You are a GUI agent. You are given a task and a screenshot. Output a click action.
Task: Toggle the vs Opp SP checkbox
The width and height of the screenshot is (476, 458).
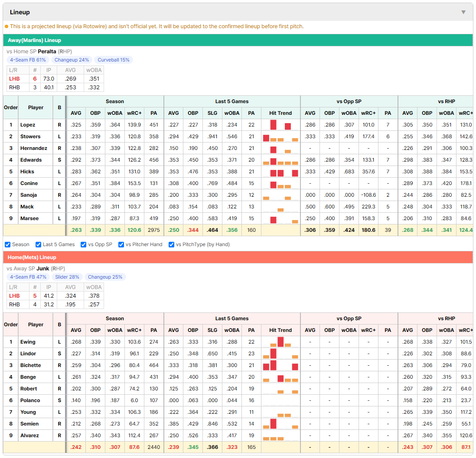pyautogui.click(x=84, y=245)
